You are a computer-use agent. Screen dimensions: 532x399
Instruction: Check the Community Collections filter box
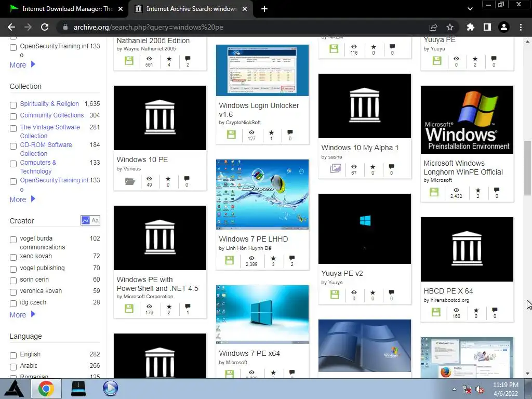coord(13,117)
